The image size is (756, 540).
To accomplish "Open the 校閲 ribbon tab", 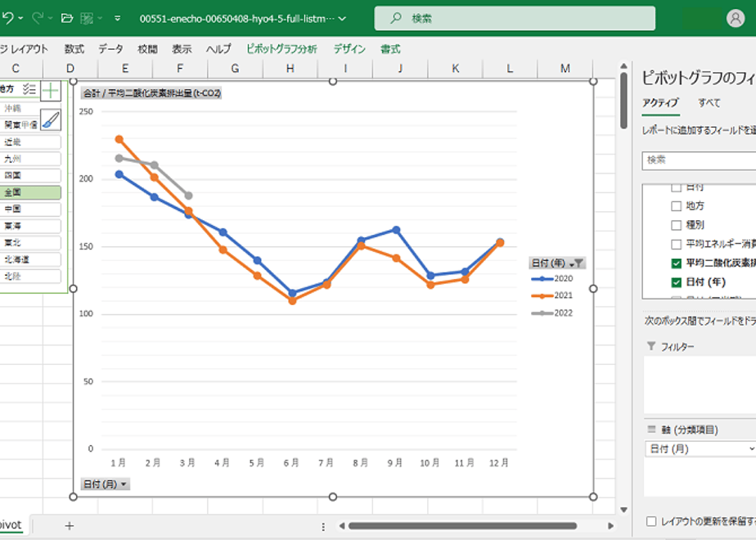I will [147, 49].
